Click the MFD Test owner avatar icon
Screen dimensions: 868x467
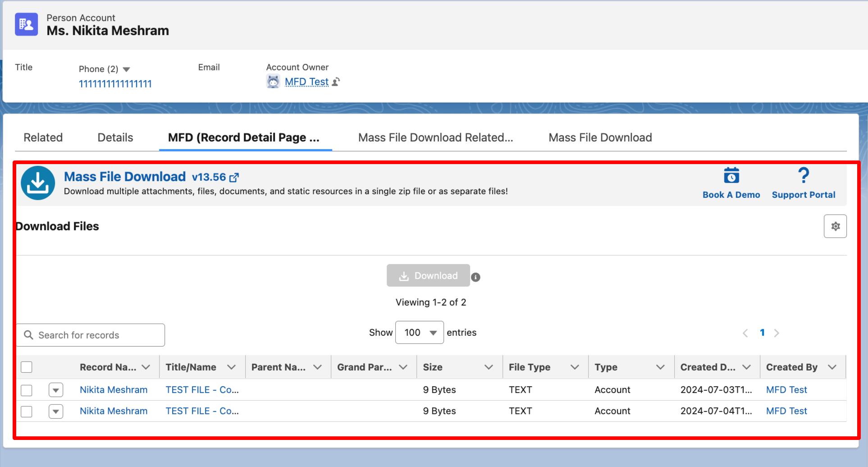[x=273, y=82]
